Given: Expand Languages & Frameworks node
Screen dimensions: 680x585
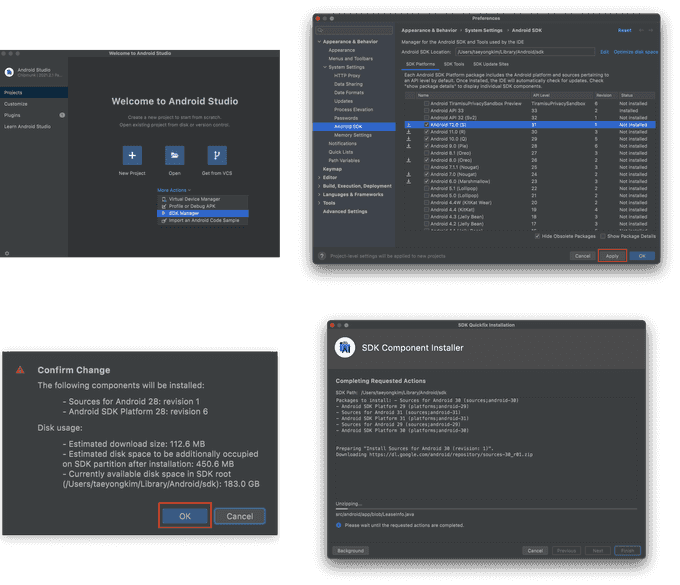Looking at the screenshot, I should point(320,195).
